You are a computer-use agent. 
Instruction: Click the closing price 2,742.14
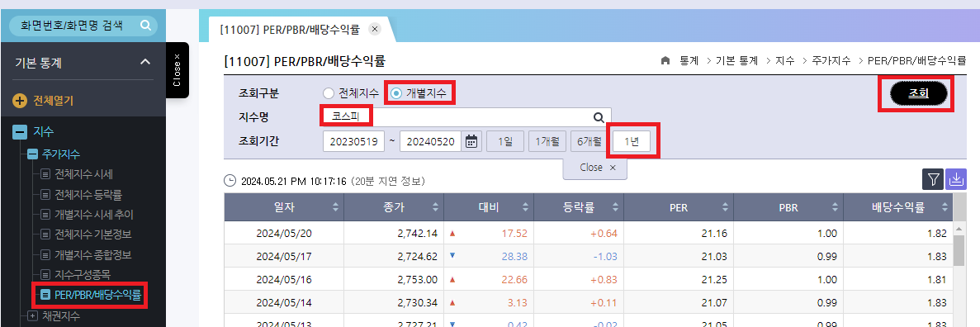pyautogui.click(x=417, y=233)
